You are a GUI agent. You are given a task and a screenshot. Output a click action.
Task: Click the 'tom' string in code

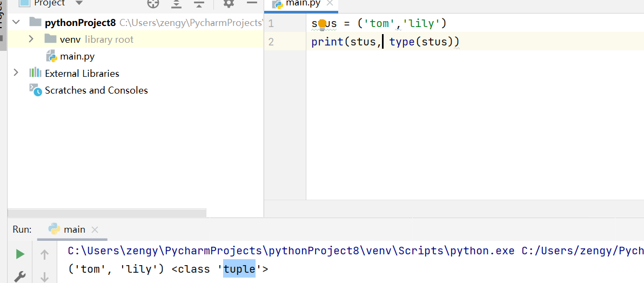coord(379,24)
